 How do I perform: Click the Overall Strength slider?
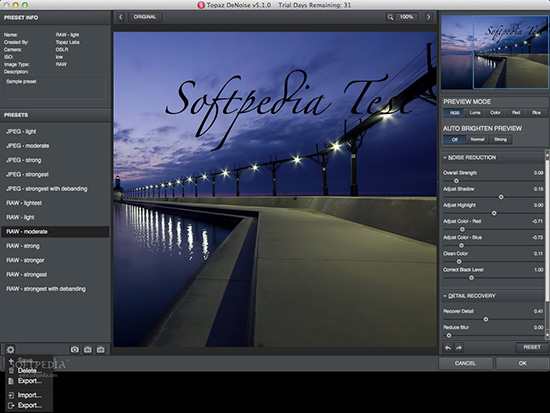point(493,181)
